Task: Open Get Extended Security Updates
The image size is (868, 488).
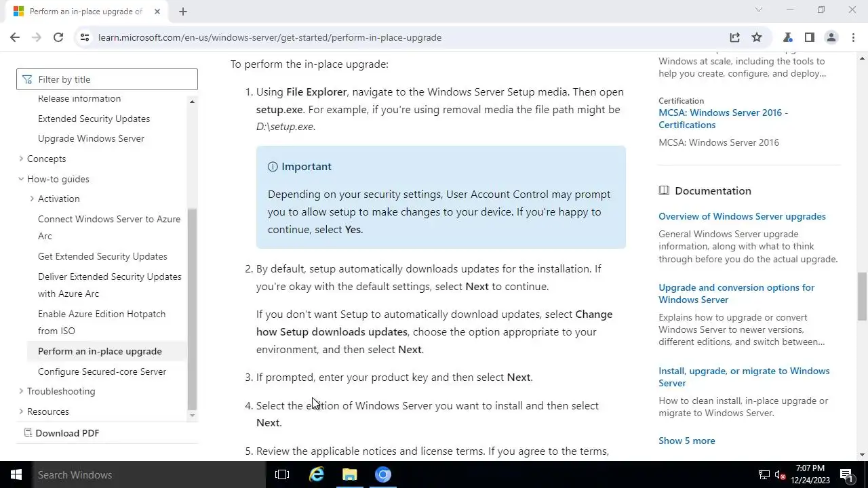Action: point(102,256)
